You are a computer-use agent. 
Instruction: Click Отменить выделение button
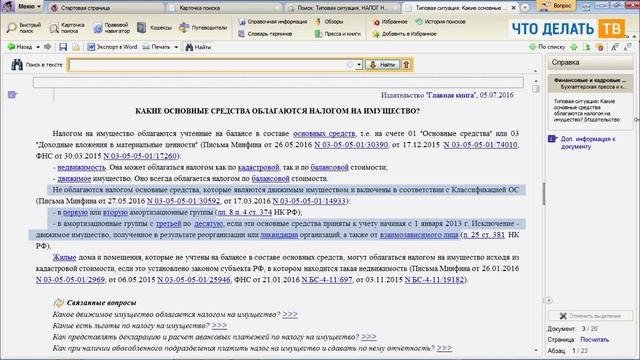point(590,316)
